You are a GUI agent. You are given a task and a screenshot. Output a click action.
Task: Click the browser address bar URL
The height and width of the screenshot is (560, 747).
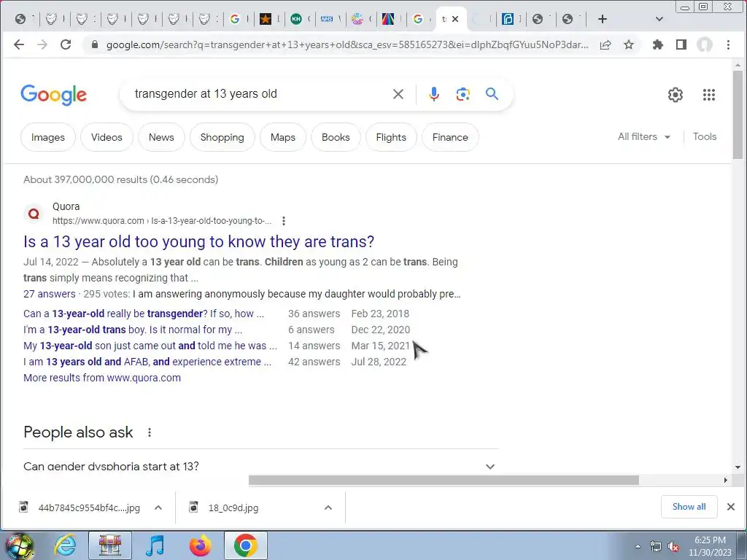[x=347, y=44]
